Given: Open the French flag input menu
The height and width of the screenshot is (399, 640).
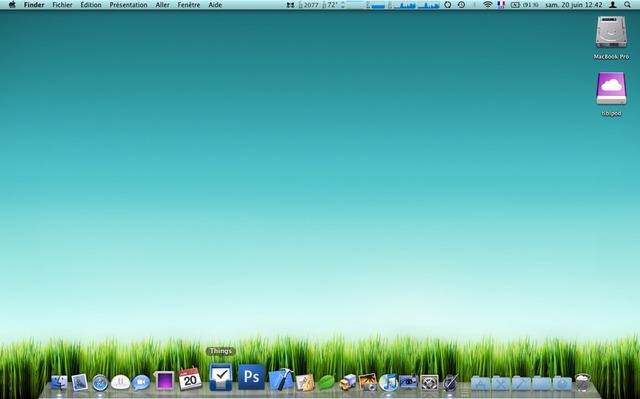Looking at the screenshot, I should pyautogui.click(x=501, y=5).
